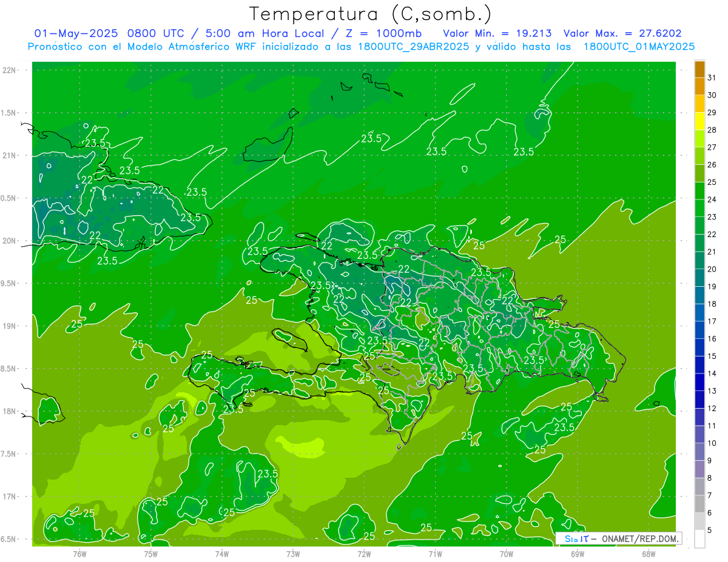Screen dimensions: 728x562
Task: Click the '21N' latitude axis label
Action: 10,155
